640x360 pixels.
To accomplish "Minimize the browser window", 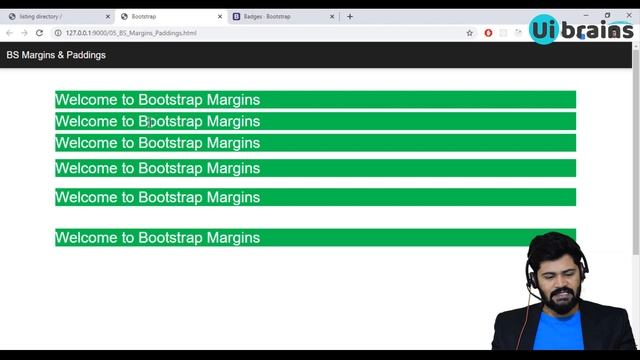I will click(x=586, y=15).
